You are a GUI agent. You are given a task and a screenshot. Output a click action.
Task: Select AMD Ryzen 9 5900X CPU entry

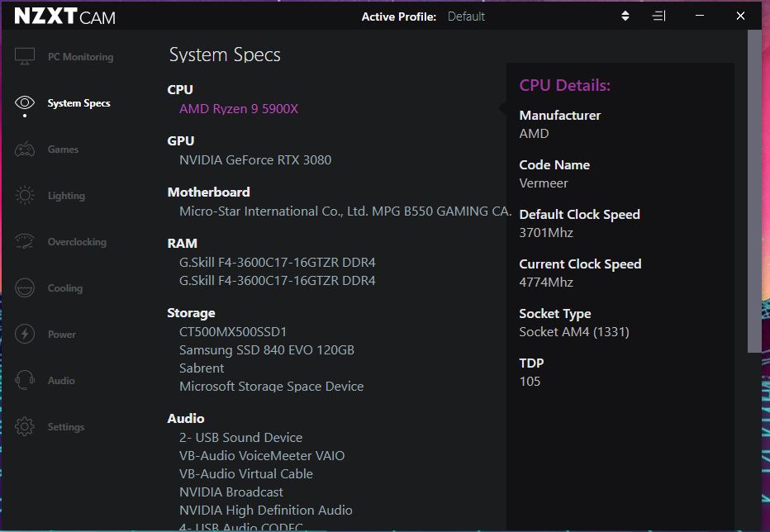239,108
